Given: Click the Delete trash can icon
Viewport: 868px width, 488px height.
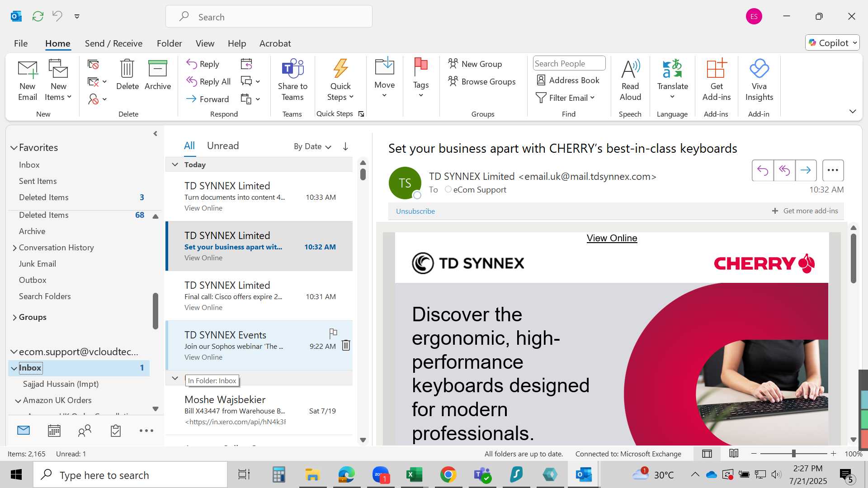Looking at the screenshot, I should [x=127, y=75].
